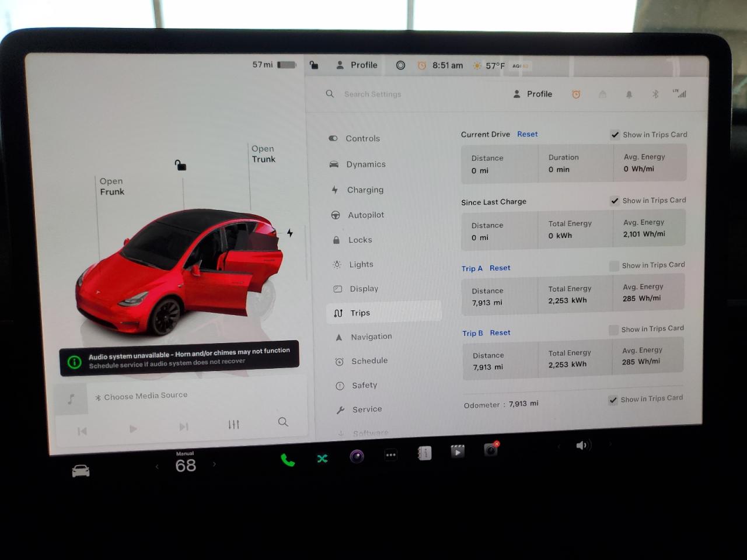Select the Trips settings menu
This screenshot has width=747, height=560.
coord(384,313)
